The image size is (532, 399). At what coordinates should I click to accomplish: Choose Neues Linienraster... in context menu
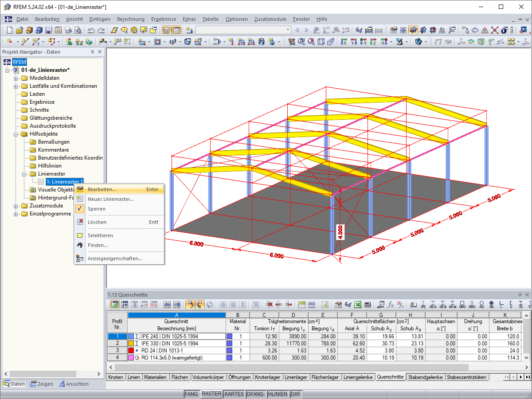click(119, 199)
